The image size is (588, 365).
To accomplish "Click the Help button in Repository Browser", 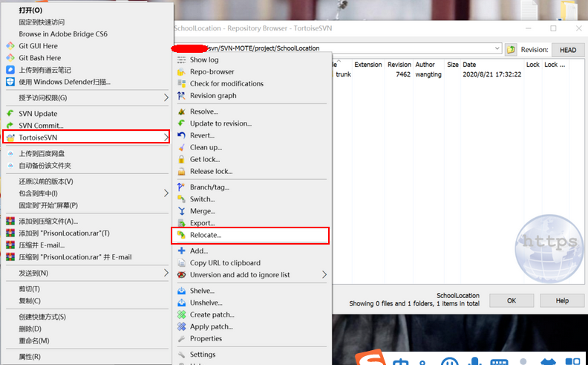I will point(562,300).
